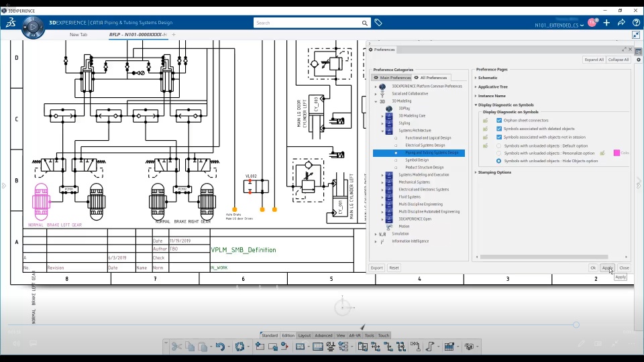Click the lock icon beside Orphan sheet connectors
The image size is (644, 362).
point(486,120)
